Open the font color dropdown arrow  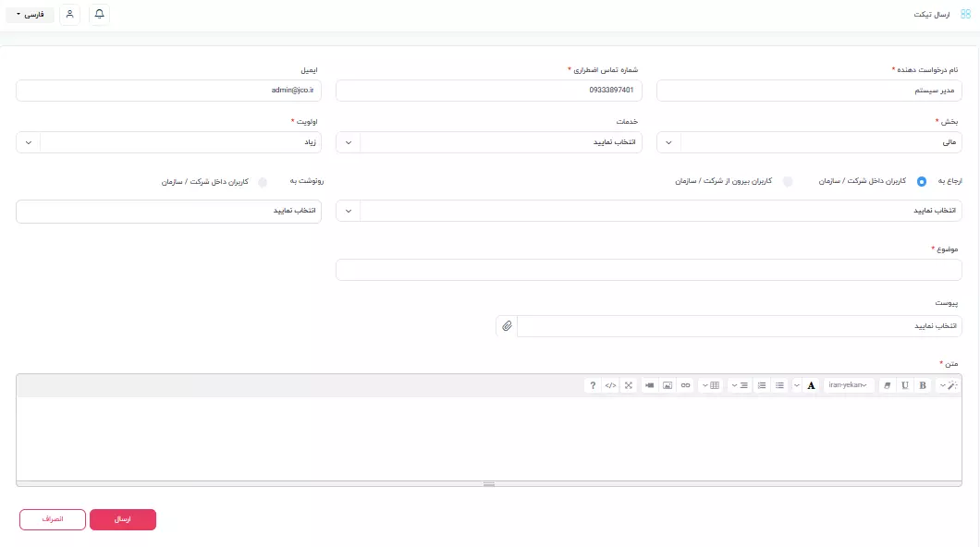[x=797, y=385]
